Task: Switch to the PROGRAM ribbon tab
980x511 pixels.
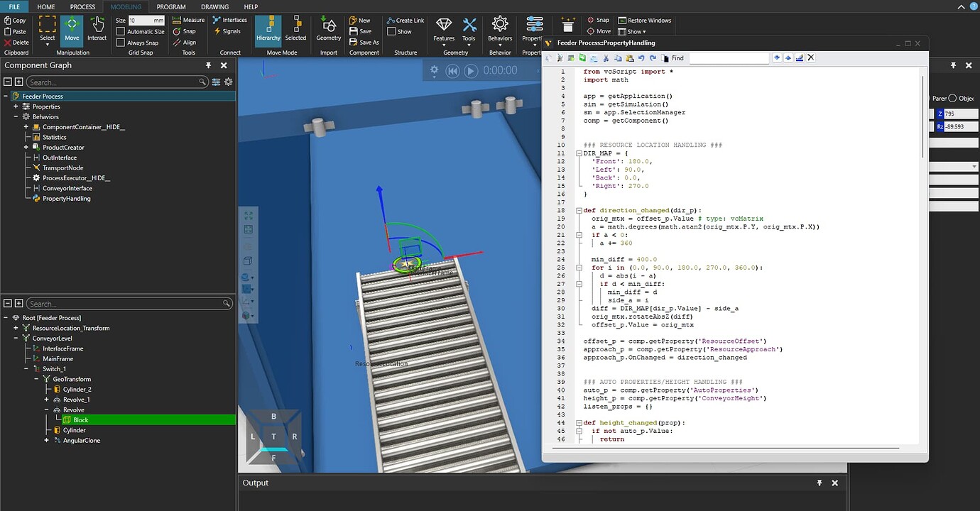Action: coord(171,6)
